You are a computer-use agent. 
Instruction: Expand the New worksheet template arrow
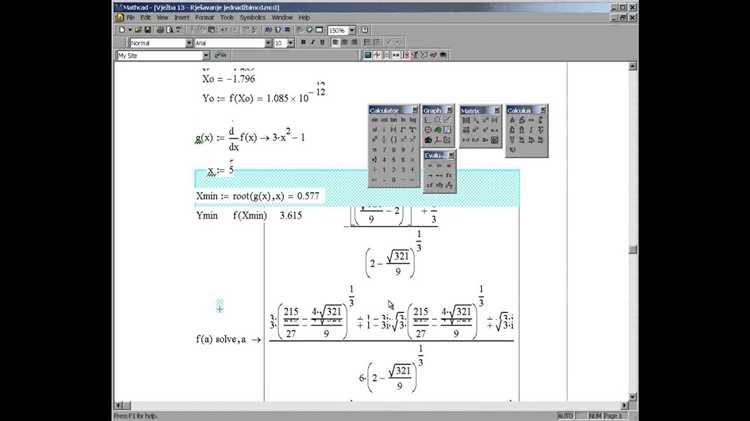(130, 30)
